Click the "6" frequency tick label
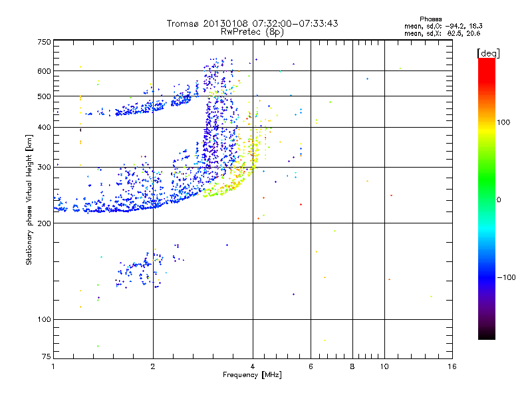The height and width of the screenshot is (399, 532). (311, 366)
